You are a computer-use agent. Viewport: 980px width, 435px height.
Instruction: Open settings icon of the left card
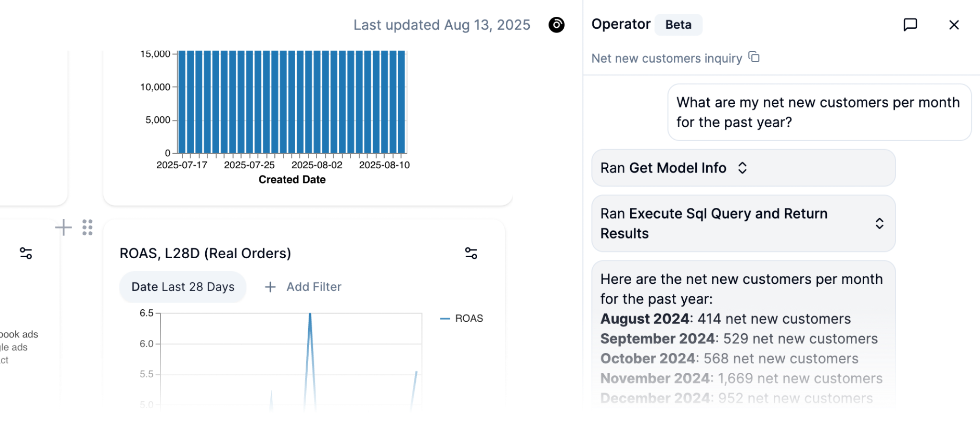tap(26, 253)
